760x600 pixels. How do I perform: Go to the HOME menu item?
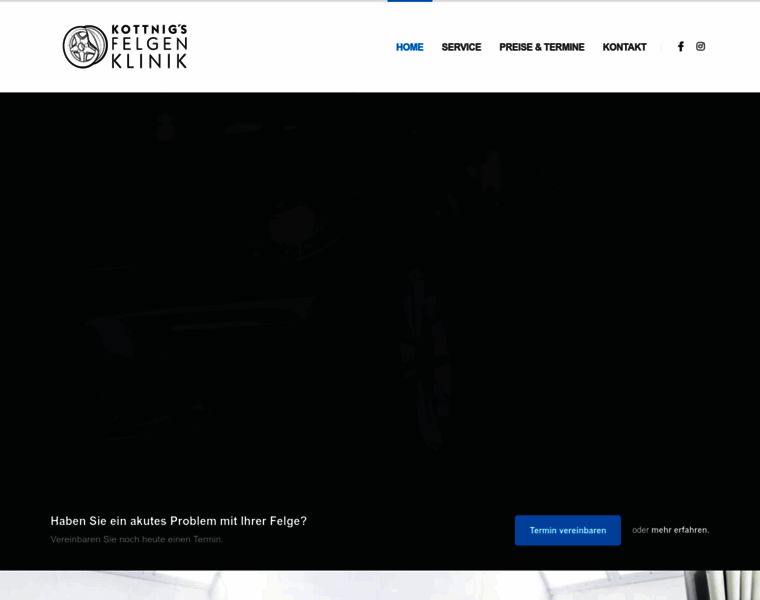click(410, 47)
